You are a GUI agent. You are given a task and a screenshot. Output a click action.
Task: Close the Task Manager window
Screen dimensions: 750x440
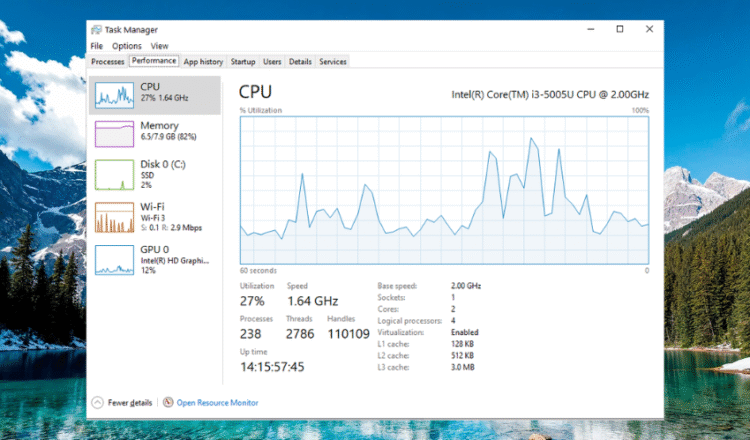[649, 29]
